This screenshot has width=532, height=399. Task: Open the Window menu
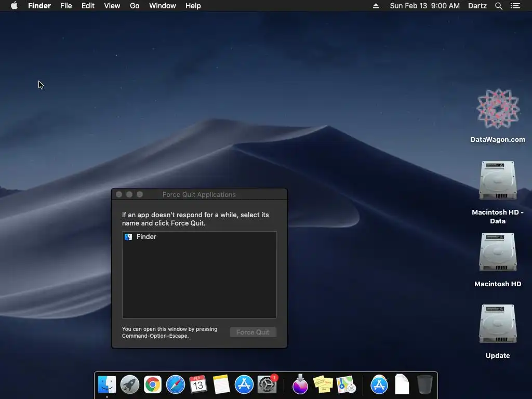coord(163,6)
